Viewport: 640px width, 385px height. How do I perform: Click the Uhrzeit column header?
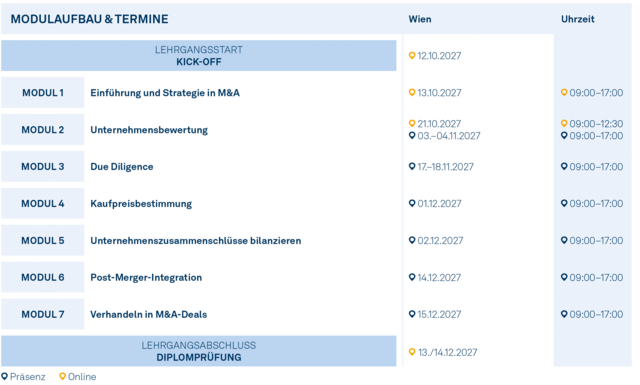coord(578,19)
